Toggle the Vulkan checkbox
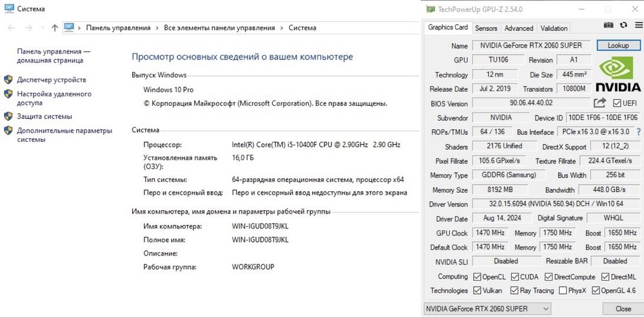The width and height of the screenshot is (644, 318). tap(477, 290)
